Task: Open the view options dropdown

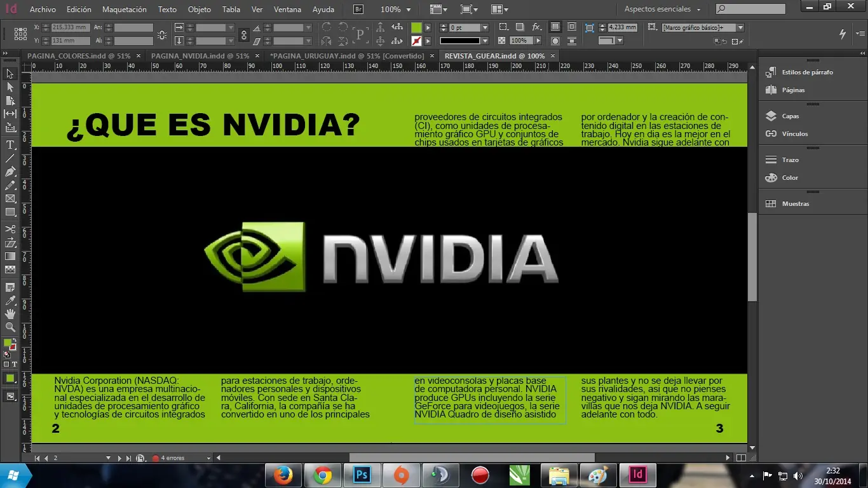Action: point(437,10)
